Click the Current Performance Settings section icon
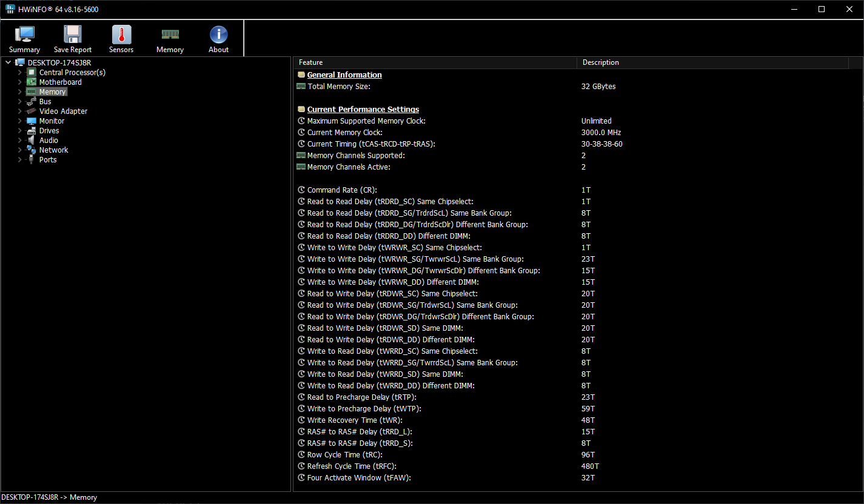Image resolution: width=864 pixels, height=504 pixels. [301, 110]
